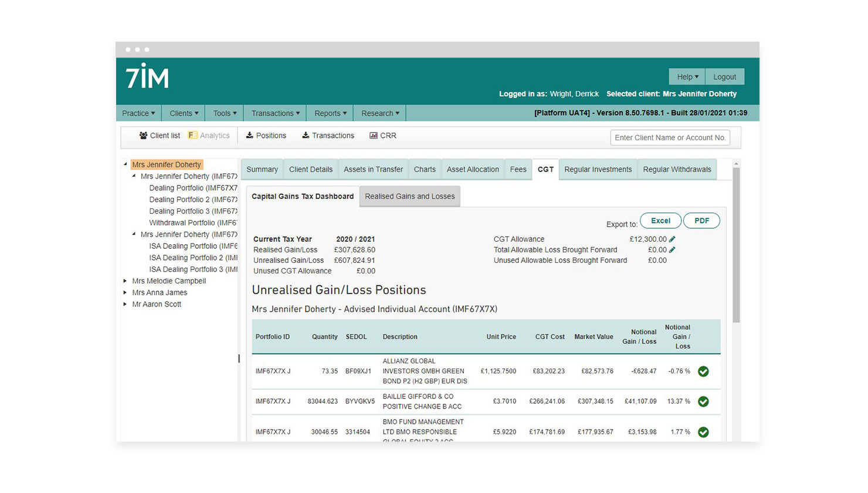Click the CRR chart icon
Image resolution: width=868 pixels, height=493 pixels.
374,136
